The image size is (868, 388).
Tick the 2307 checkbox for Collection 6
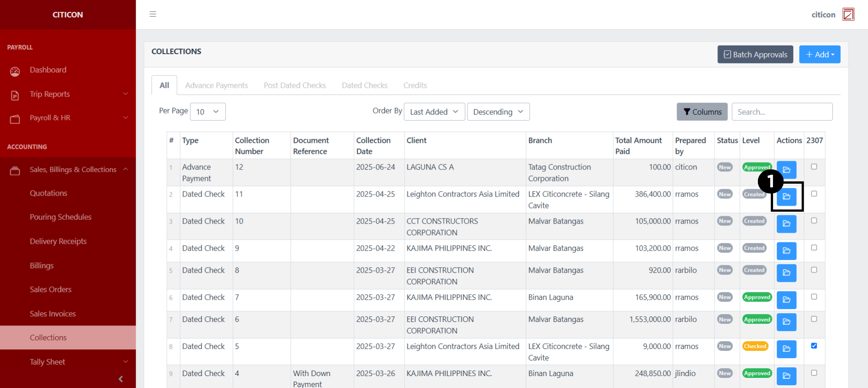(814, 319)
